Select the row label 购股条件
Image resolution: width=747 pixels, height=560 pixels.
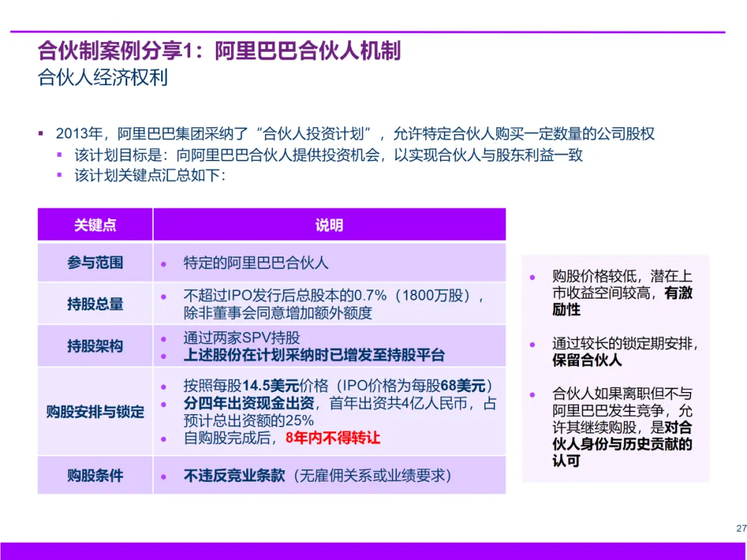[95, 475]
